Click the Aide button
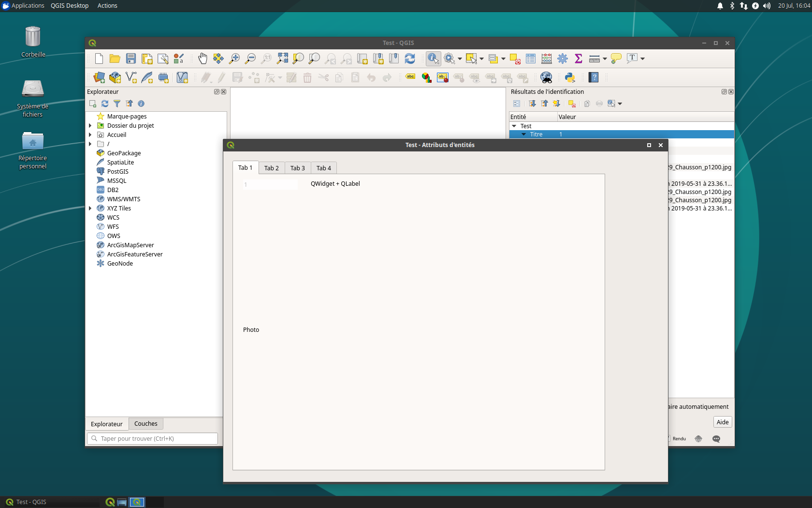 (722, 422)
